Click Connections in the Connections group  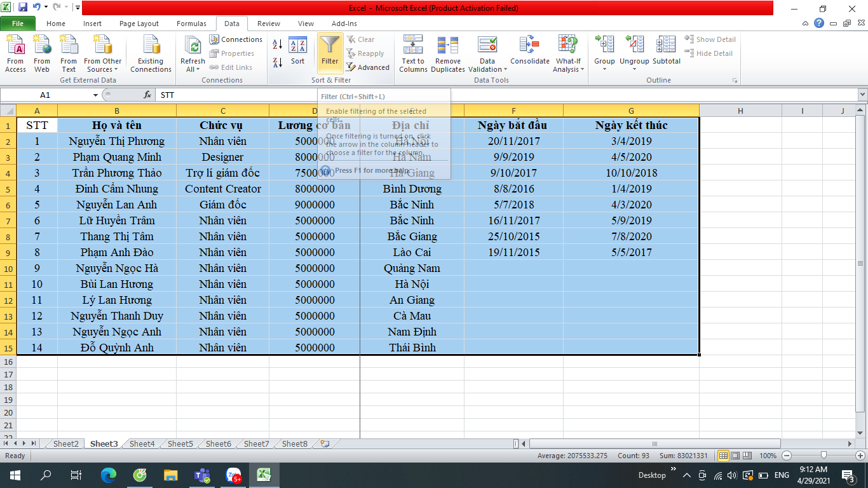(x=236, y=39)
